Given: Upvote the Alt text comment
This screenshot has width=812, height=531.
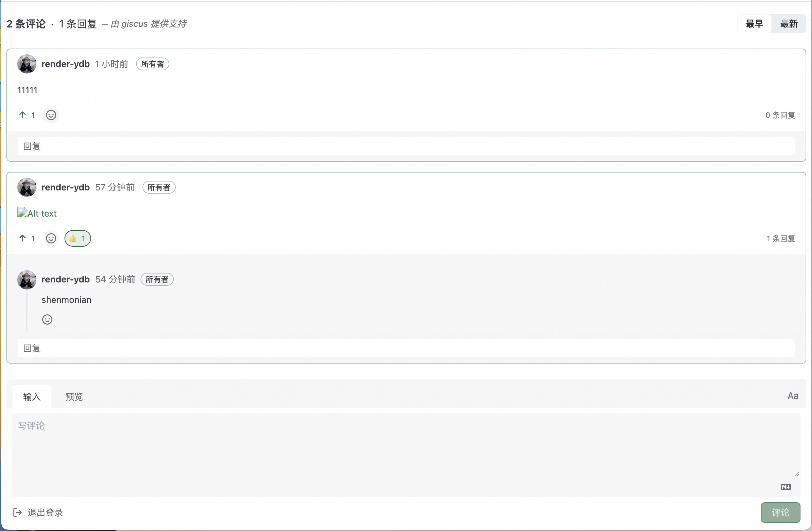Looking at the screenshot, I should click(27, 238).
